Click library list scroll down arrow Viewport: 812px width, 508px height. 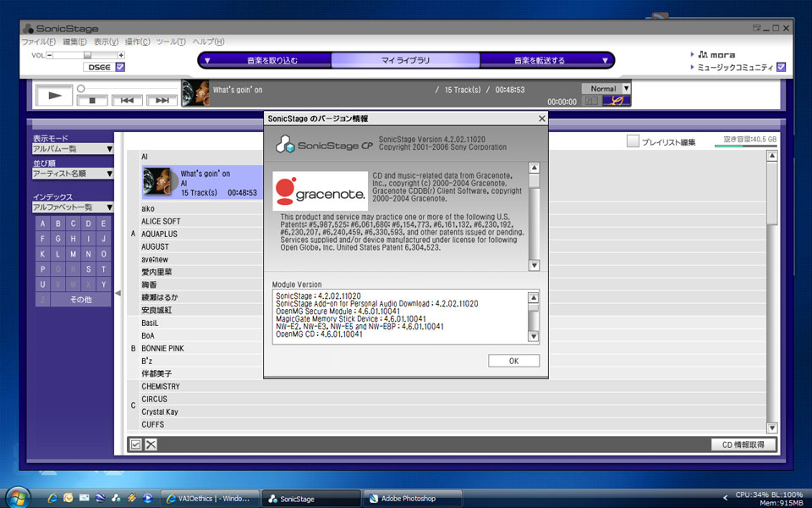coord(771,428)
